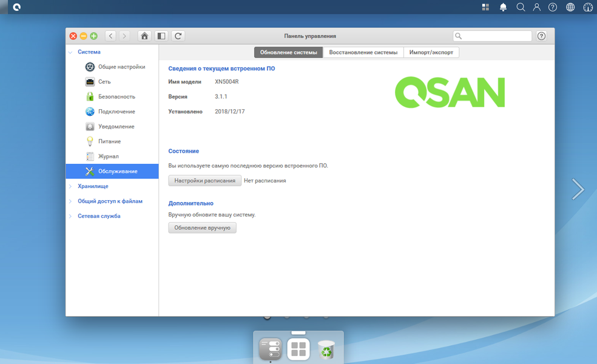Go to next desktop page arrow

point(578,189)
